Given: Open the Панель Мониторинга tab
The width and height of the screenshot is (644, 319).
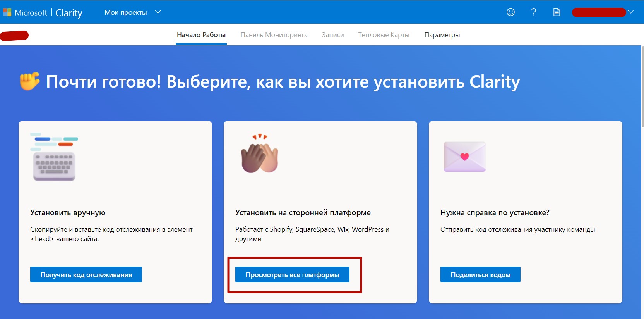Looking at the screenshot, I should (274, 35).
